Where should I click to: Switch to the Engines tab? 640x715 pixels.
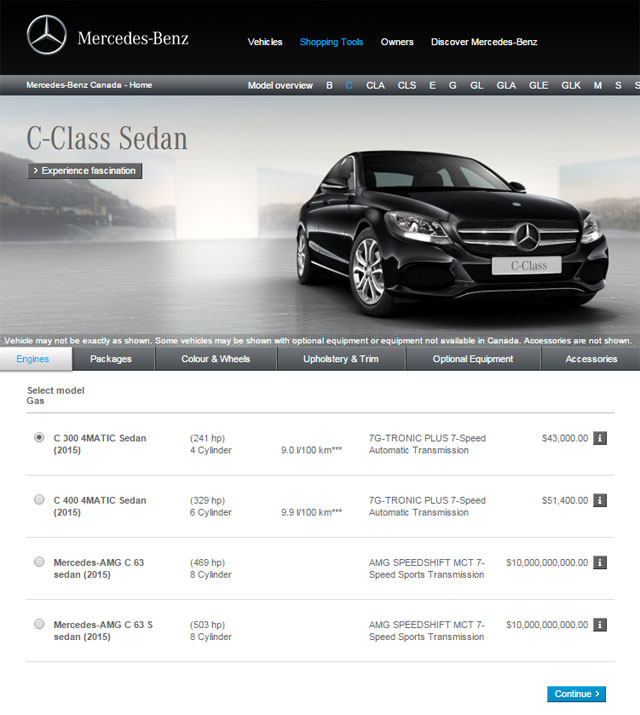click(x=36, y=359)
